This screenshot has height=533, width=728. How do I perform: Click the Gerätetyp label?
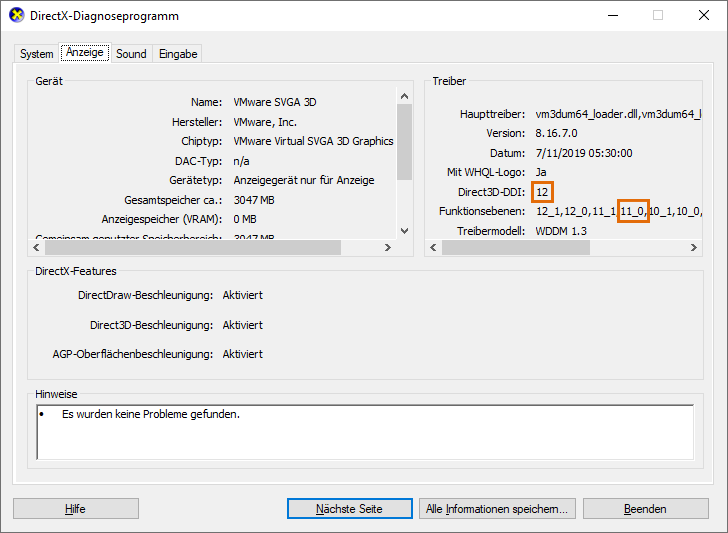[x=195, y=180]
